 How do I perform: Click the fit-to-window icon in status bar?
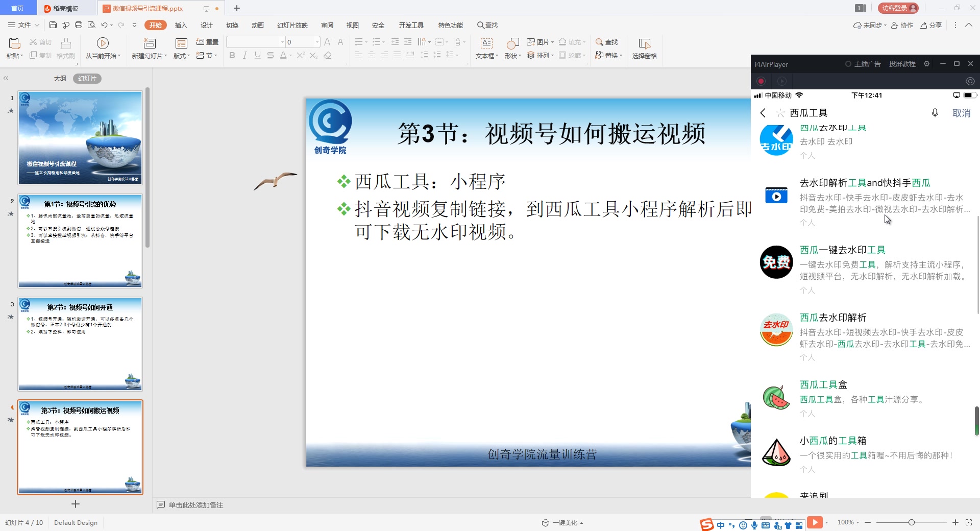click(x=969, y=522)
